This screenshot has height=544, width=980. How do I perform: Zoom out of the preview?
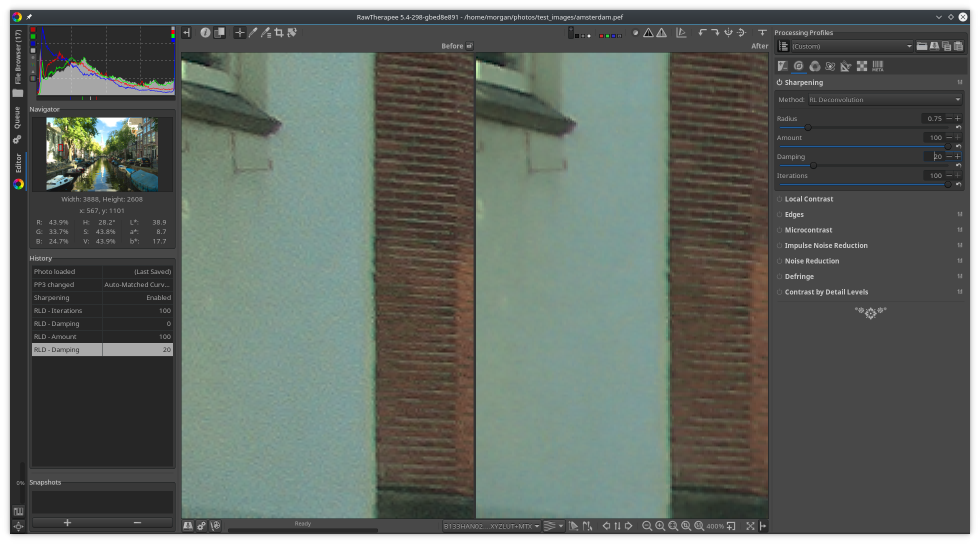(x=647, y=526)
